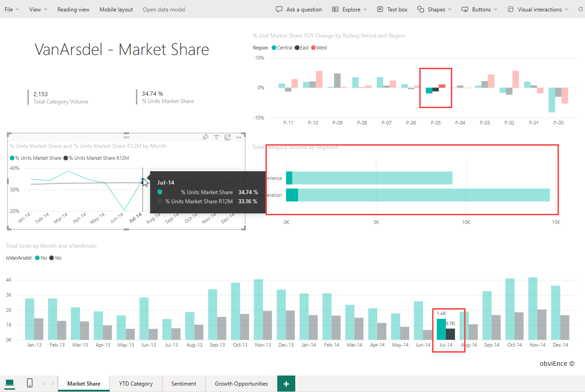
Task: Expand the File menu dropdown
Action: coord(12,9)
